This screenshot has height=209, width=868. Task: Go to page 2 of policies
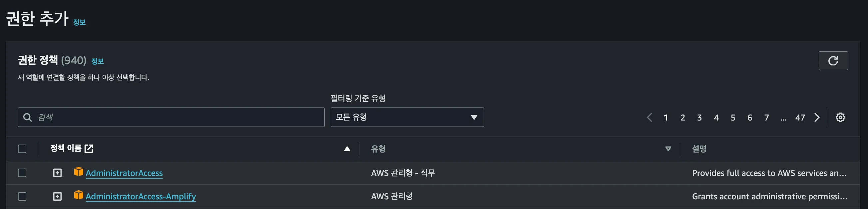point(683,118)
